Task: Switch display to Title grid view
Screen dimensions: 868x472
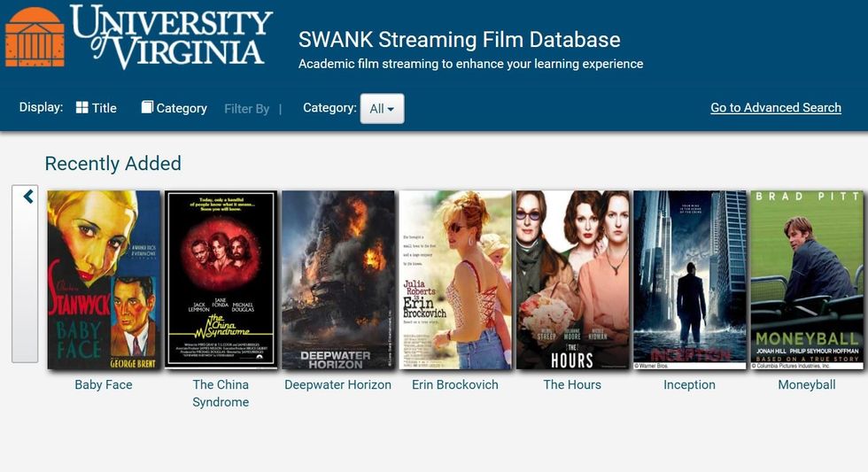Action: click(x=97, y=108)
